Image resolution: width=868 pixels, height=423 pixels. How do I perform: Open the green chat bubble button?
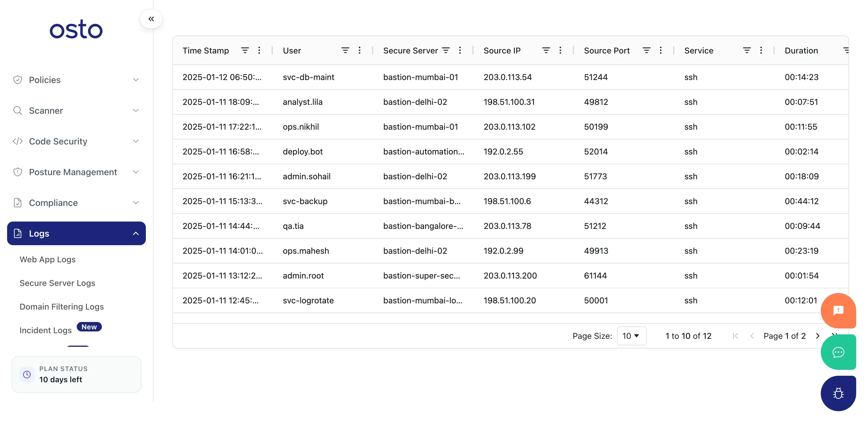coord(838,352)
